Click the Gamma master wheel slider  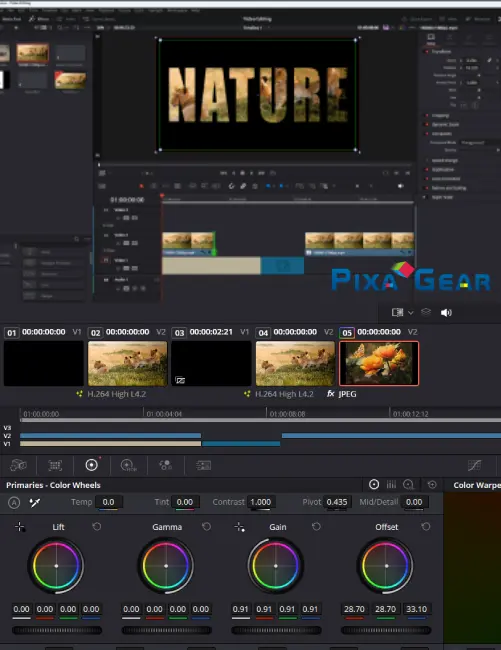pyautogui.click(x=167, y=630)
